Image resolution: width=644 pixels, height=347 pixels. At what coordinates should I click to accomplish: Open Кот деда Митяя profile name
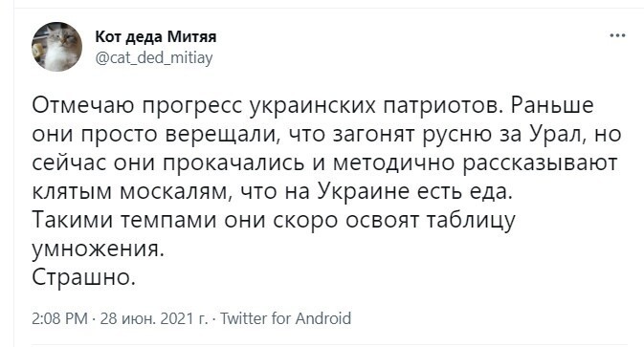coord(156,36)
